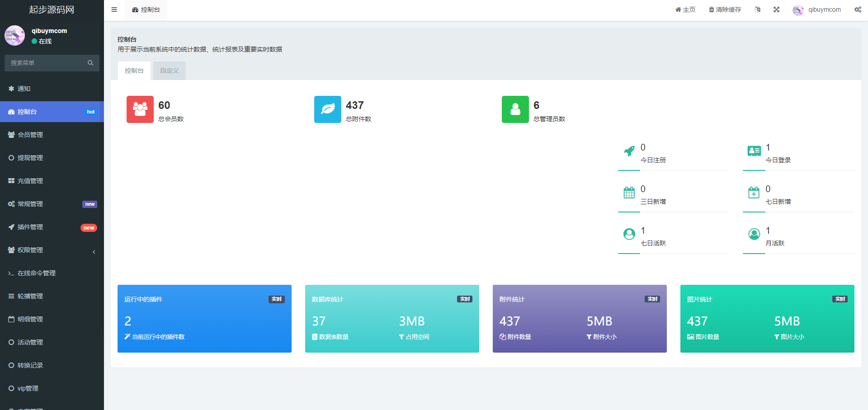The height and width of the screenshot is (410, 868).
Task: Click the magic wand icon beside 当前运行中的插件数
Action: [x=127, y=337]
